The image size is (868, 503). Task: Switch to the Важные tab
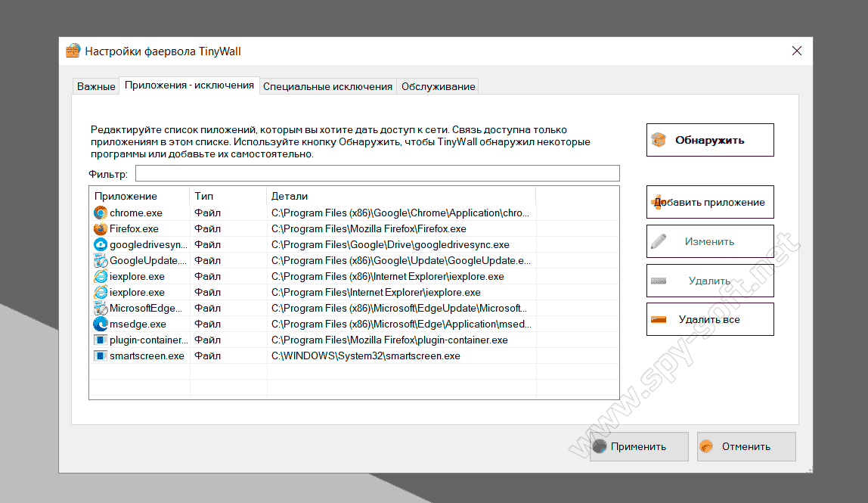tap(96, 86)
